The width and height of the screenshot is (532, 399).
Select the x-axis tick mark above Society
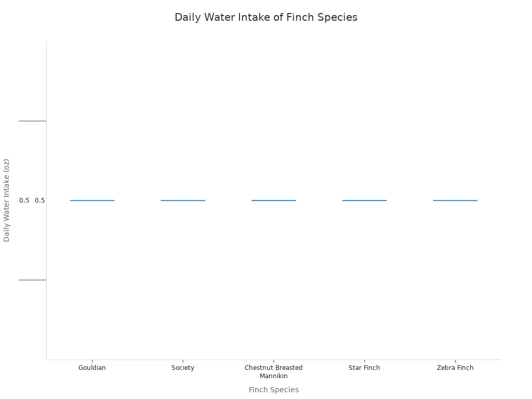tap(183, 361)
